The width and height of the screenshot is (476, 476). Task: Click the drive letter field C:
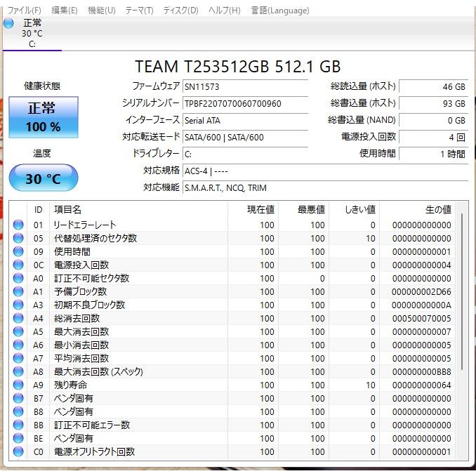tap(245, 154)
